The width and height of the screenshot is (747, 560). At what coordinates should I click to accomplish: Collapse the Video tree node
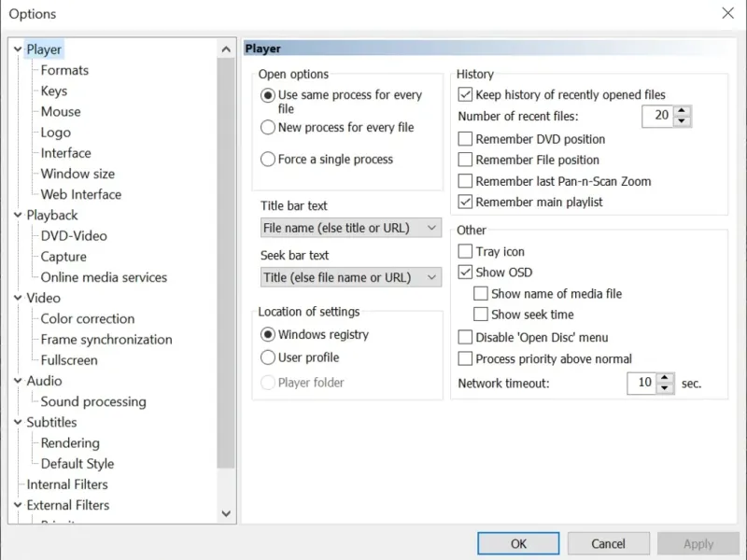coord(18,298)
